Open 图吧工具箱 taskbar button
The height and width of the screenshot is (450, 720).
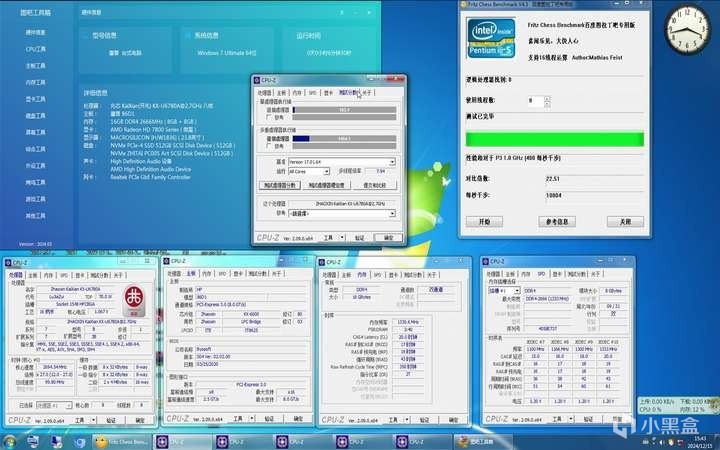click(482, 442)
